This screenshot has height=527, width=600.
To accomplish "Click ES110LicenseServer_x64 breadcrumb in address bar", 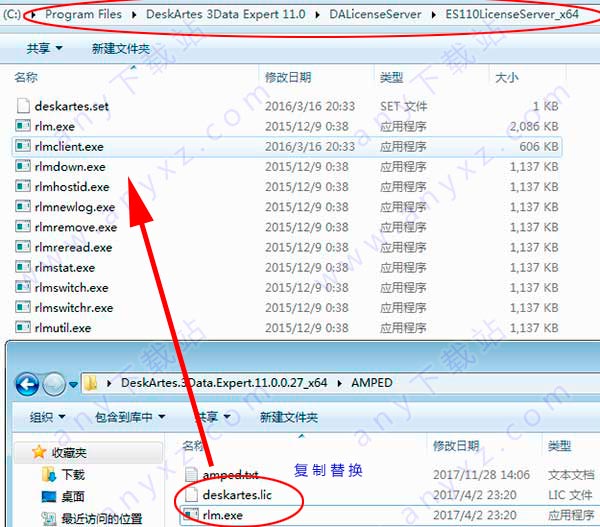I will coord(512,15).
